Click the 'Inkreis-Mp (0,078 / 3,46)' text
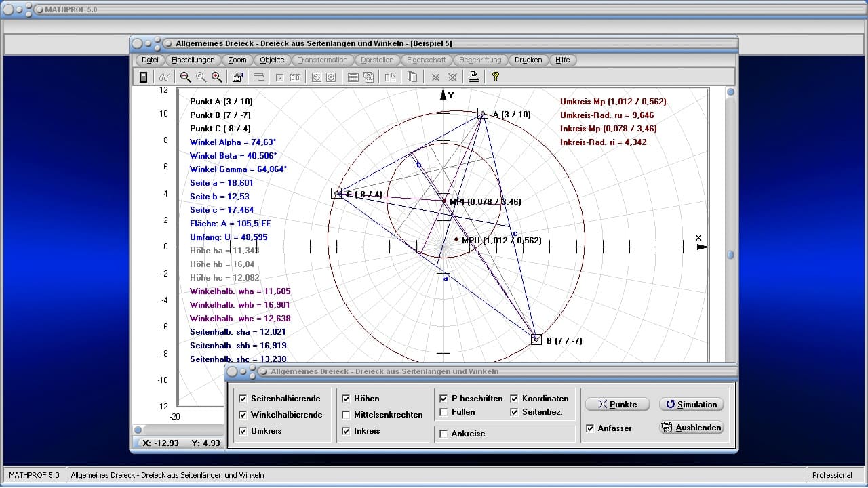This screenshot has height=488, width=868. click(608, 129)
